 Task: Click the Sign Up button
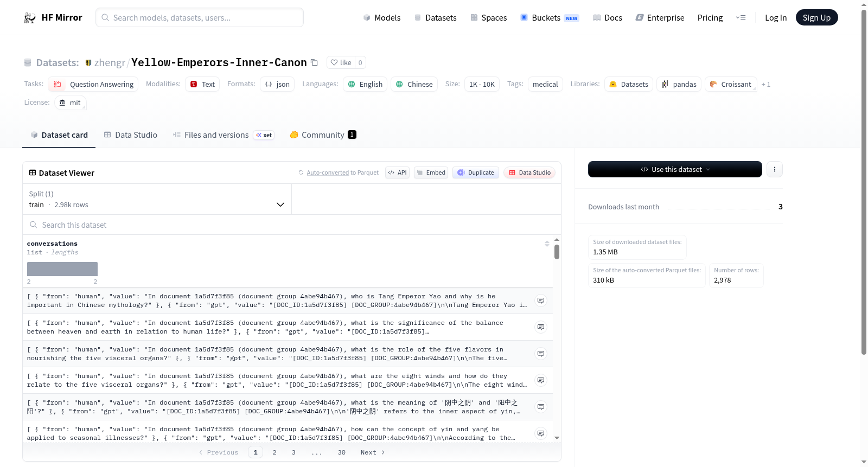(816, 17)
